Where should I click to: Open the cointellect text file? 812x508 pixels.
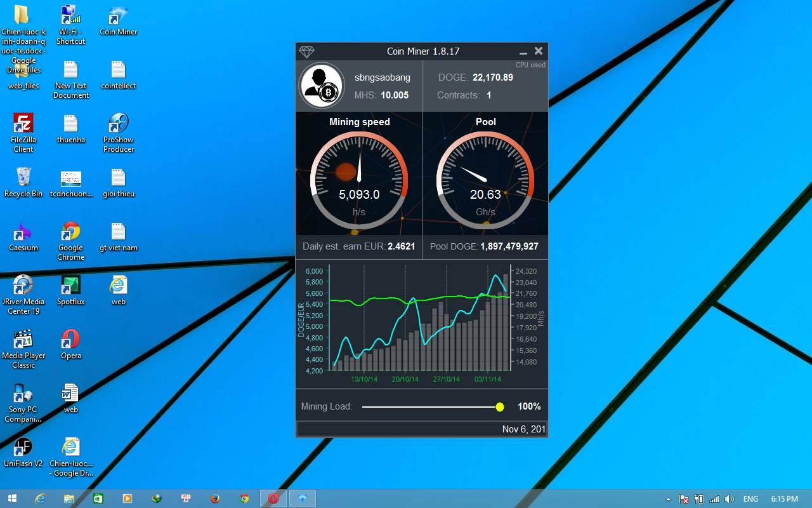tap(119, 76)
